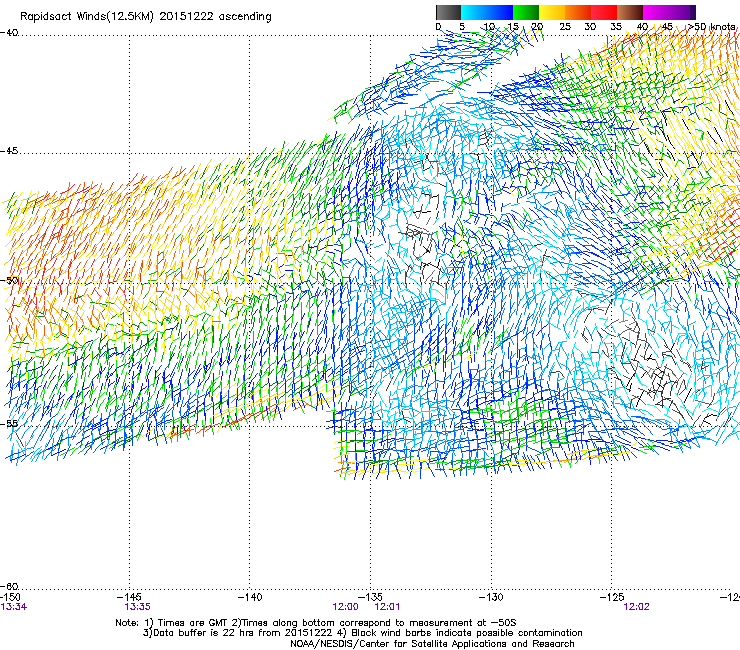This screenshot has width=740, height=650.
Task: Click the '25' legend tick label
Action: pos(565,27)
